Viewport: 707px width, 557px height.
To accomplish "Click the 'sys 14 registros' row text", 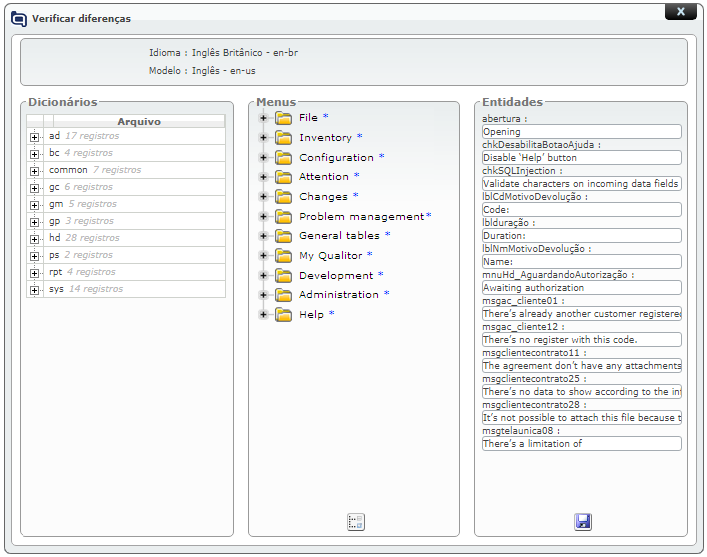I will pyautogui.click(x=86, y=289).
